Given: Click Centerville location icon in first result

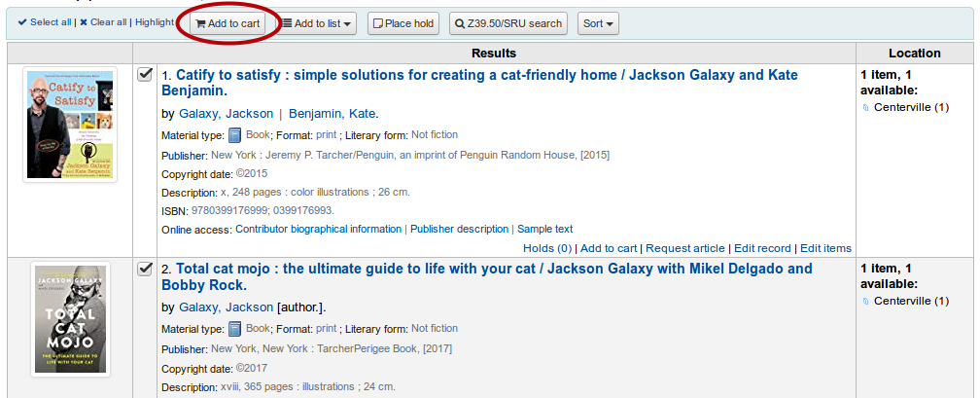Looking at the screenshot, I should [x=865, y=108].
